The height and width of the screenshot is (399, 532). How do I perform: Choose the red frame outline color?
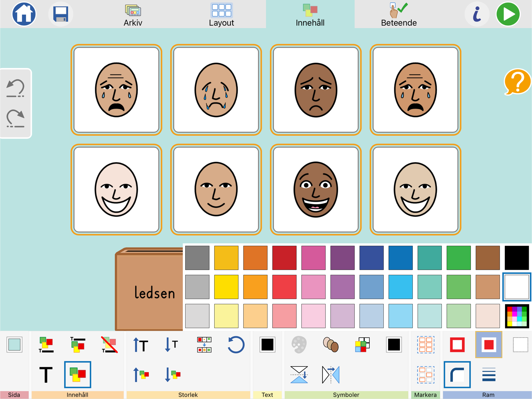(457, 345)
